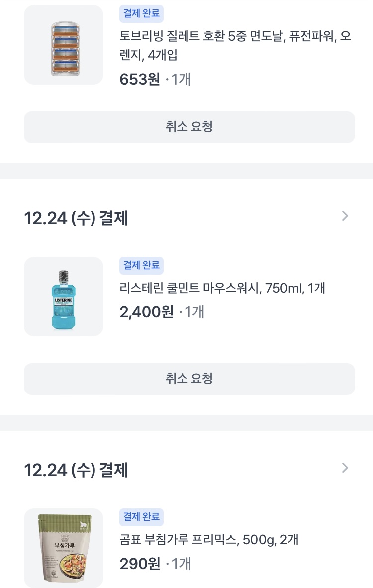Tap the 결제 완료 badge on the Listerine order
This screenshot has height=588, width=373.
click(141, 265)
